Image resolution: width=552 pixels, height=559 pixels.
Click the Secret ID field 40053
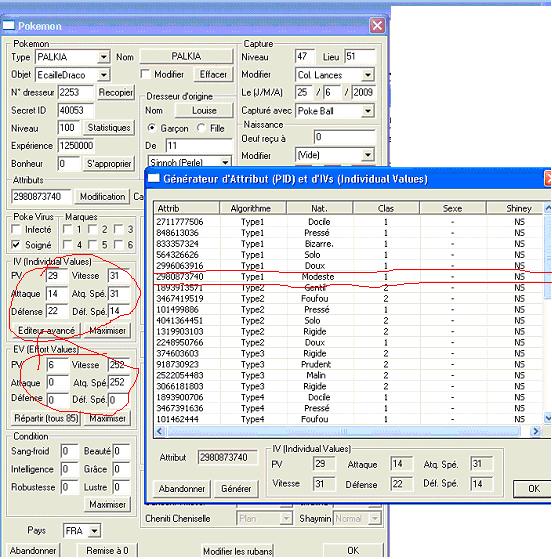pos(76,110)
